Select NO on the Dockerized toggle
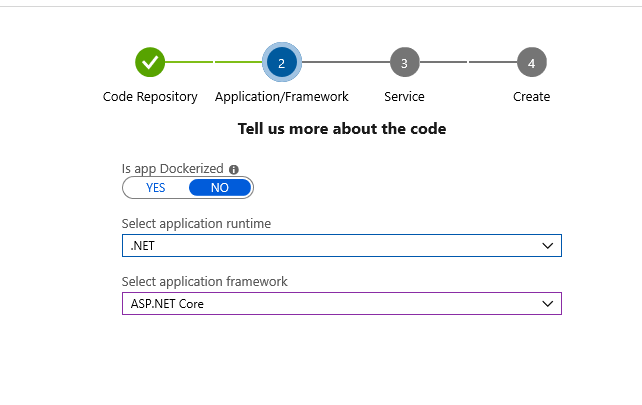The width and height of the screenshot is (642, 405). pyautogui.click(x=220, y=188)
